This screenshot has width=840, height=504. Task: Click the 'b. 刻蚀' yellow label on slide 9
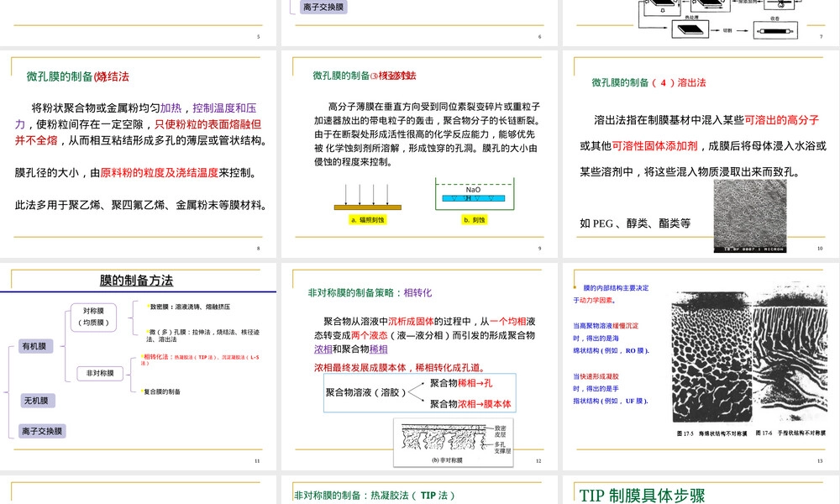474,219
